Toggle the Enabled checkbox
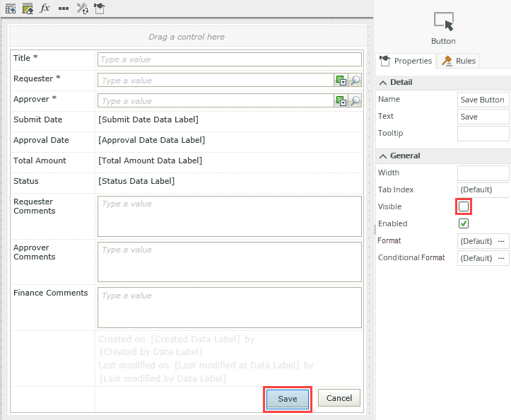The image size is (511, 420). 464,223
